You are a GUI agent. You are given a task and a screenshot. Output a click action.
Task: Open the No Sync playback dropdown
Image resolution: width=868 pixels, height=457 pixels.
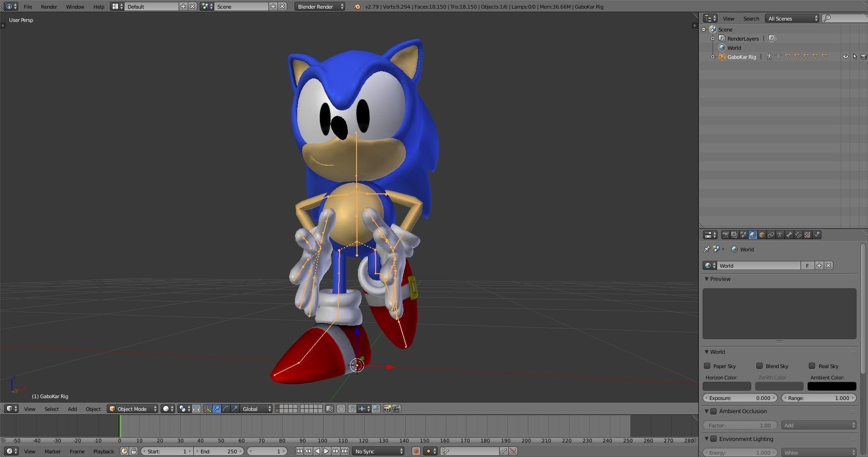(x=378, y=451)
